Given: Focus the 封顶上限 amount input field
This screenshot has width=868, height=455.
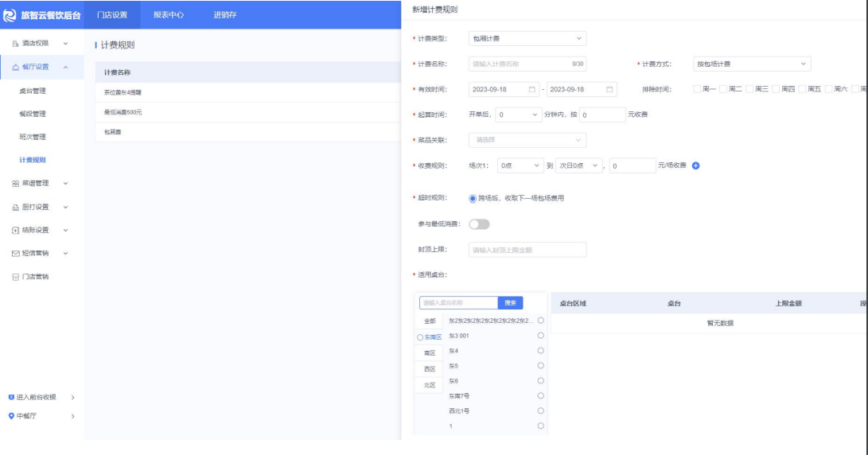Looking at the screenshot, I should pyautogui.click(x=527, y=250).
